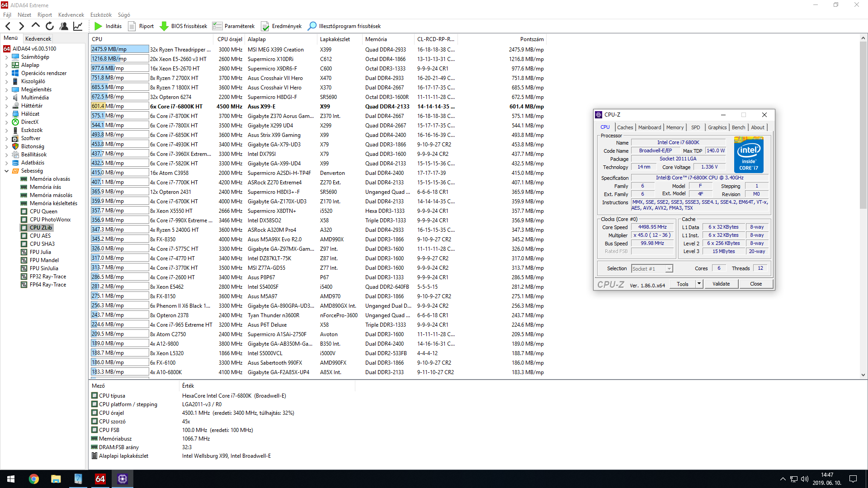
Task: Expand the Hálózat tree node
Action: coord(6,114)
